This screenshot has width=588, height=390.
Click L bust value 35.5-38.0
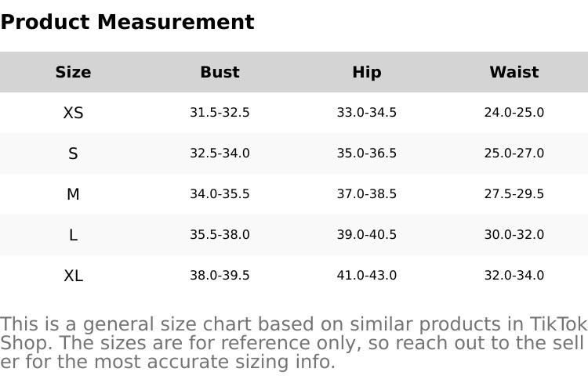220,235
